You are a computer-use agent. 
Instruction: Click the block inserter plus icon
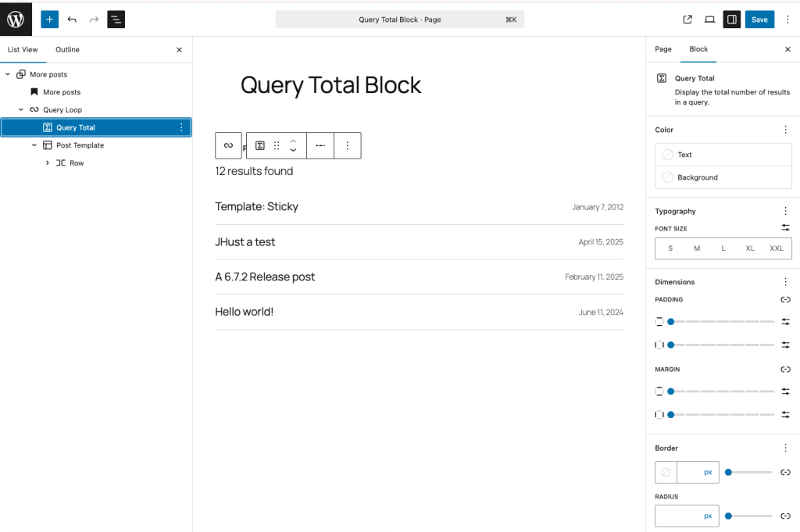tap(50, 19)
